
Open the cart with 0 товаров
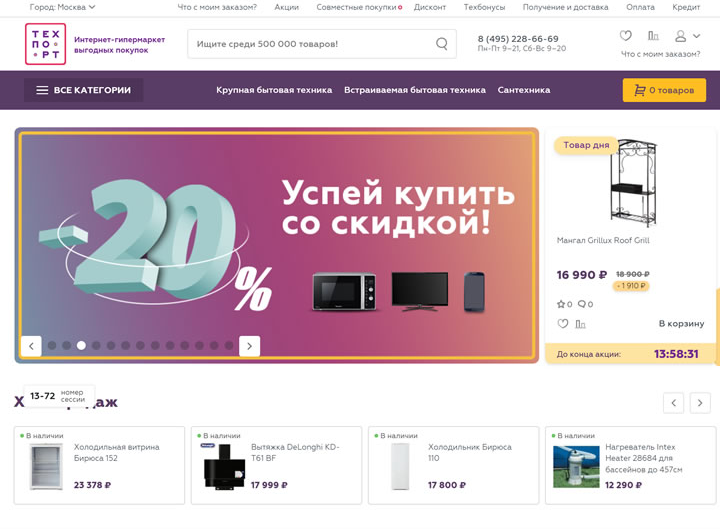(664, 90)
